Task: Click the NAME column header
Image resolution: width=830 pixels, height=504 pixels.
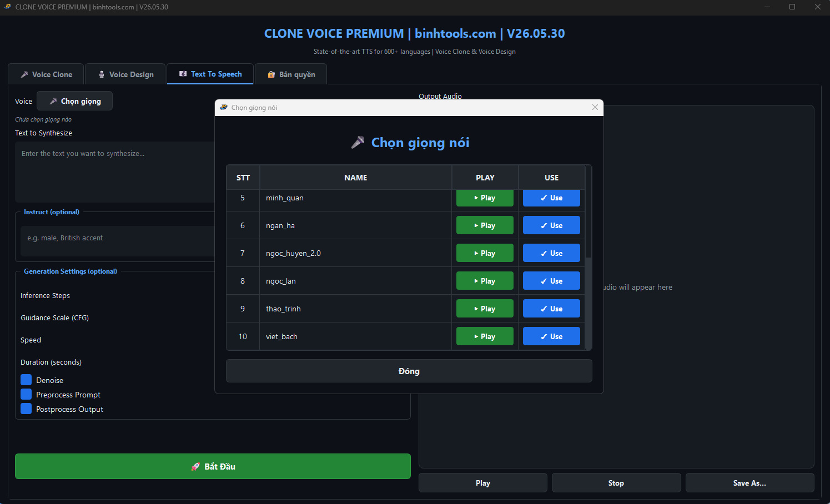Action: coord(356,178)
